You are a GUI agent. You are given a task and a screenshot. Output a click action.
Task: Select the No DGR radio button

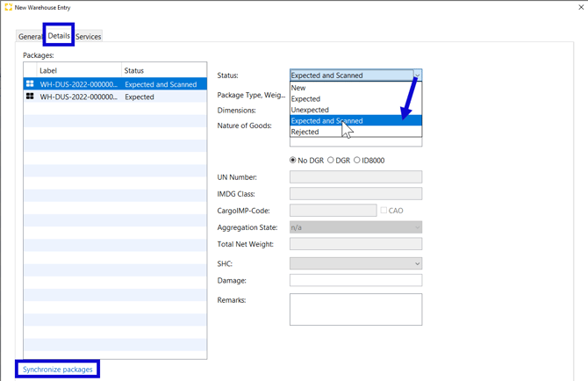[293, 161]
